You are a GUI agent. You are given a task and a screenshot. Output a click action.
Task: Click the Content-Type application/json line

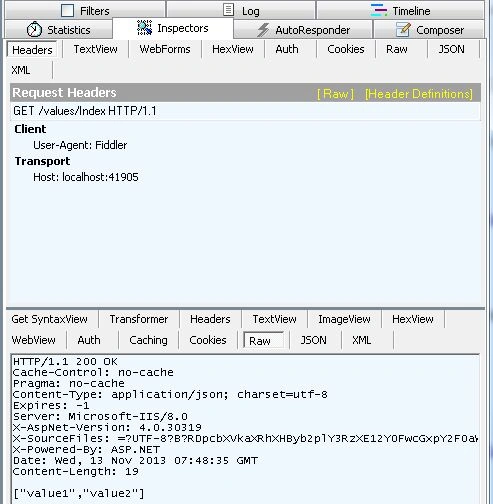tap(170, 395)
